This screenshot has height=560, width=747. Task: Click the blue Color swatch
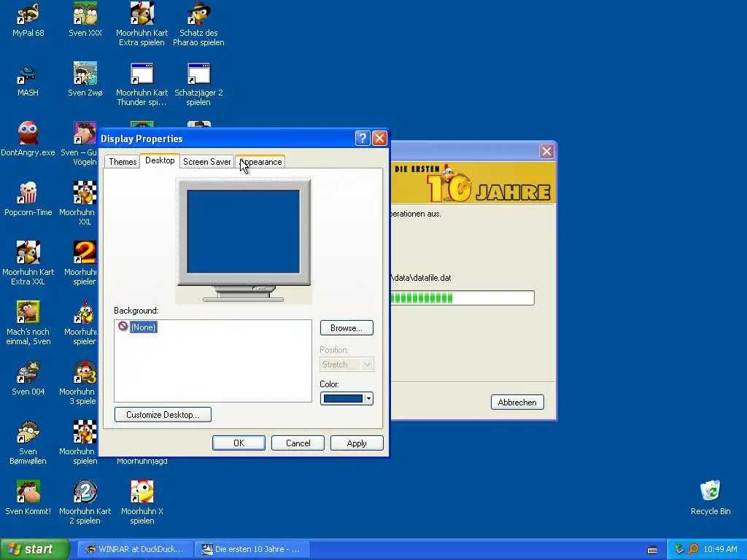[x=343, y=399]
